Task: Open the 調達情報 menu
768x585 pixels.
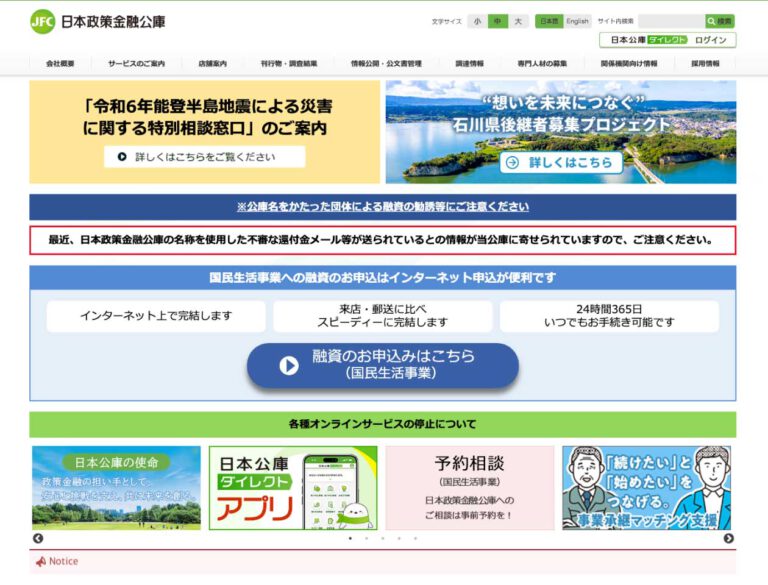Action: [470, 64]
